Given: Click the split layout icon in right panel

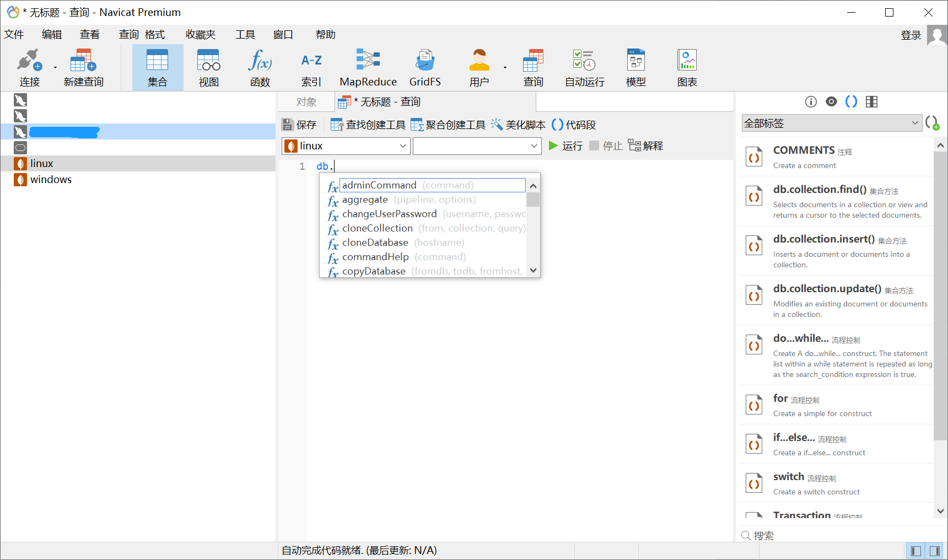Looking at the screenshot, I should coord(871,101).
